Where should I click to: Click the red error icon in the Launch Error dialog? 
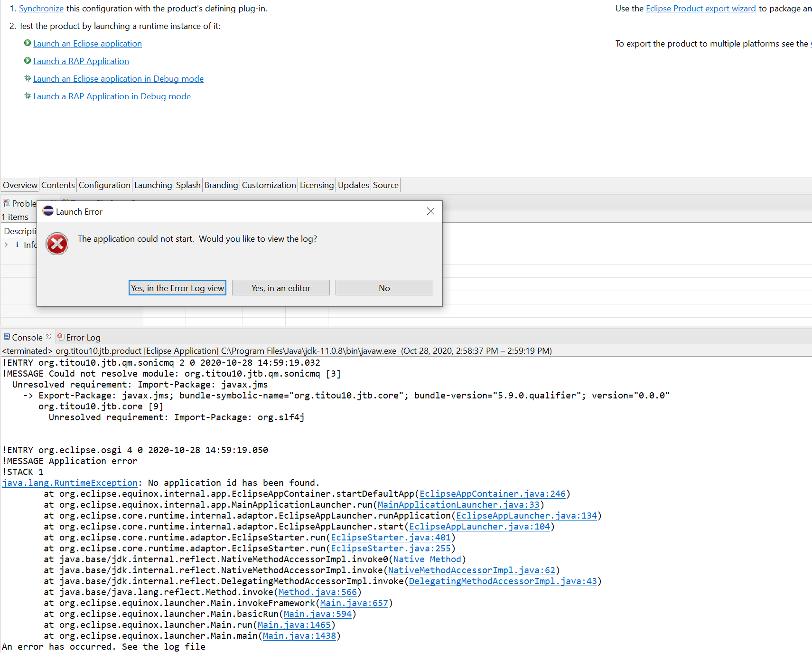(x=57, y=244)
